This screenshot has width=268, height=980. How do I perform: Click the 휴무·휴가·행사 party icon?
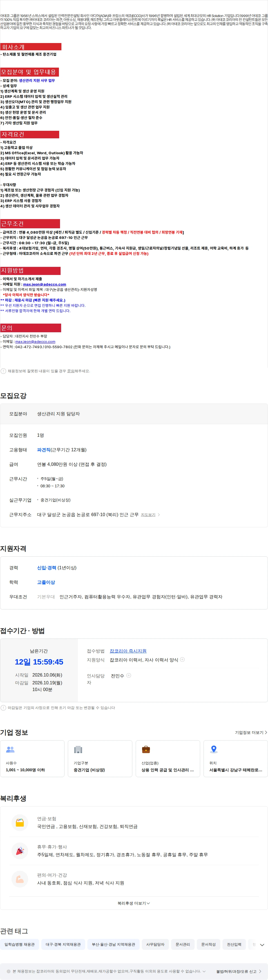click(20, 851)
